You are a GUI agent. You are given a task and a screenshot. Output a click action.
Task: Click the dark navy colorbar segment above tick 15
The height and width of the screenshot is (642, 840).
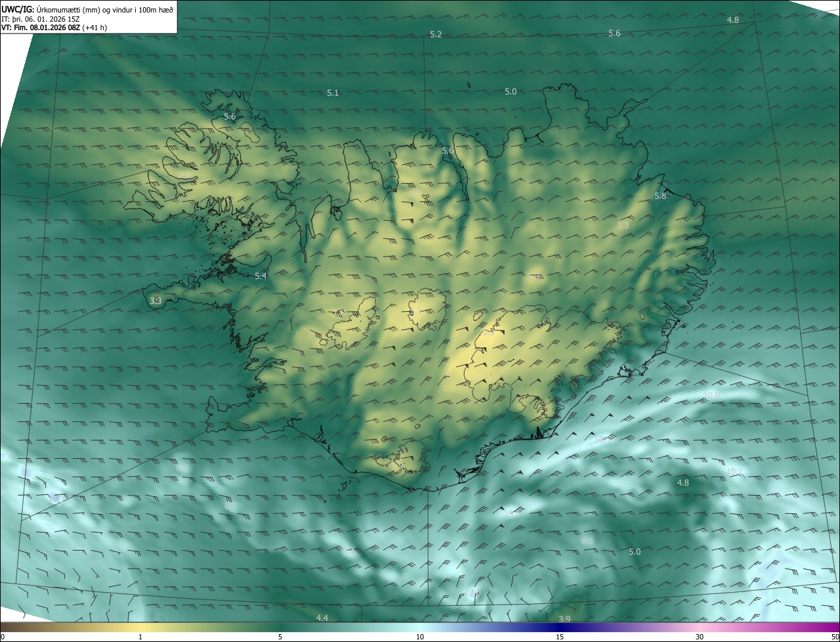tap(560, 628)
